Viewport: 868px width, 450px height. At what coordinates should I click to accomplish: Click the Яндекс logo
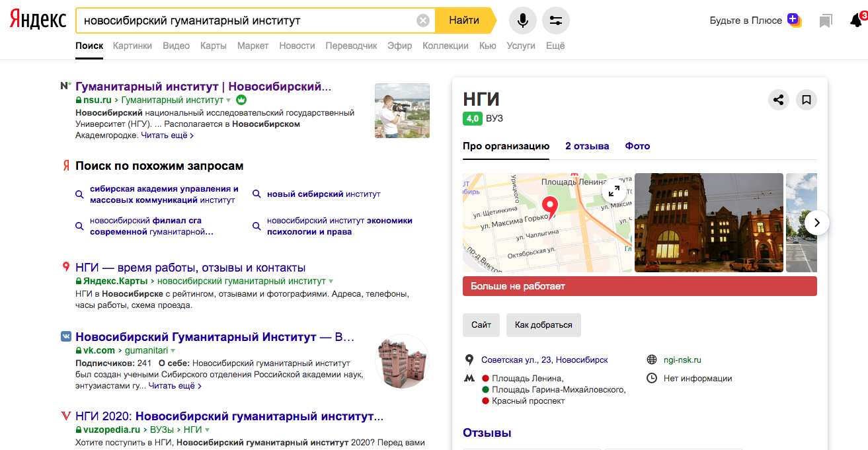[x=38, y=20]
